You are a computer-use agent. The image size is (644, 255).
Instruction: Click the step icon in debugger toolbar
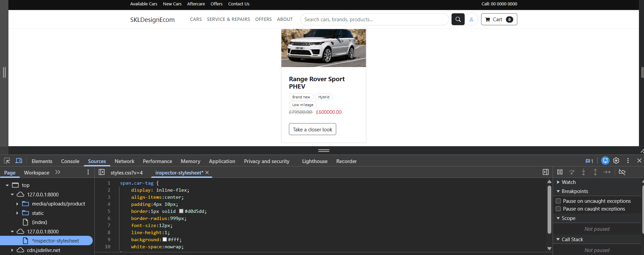click(607, 172)
